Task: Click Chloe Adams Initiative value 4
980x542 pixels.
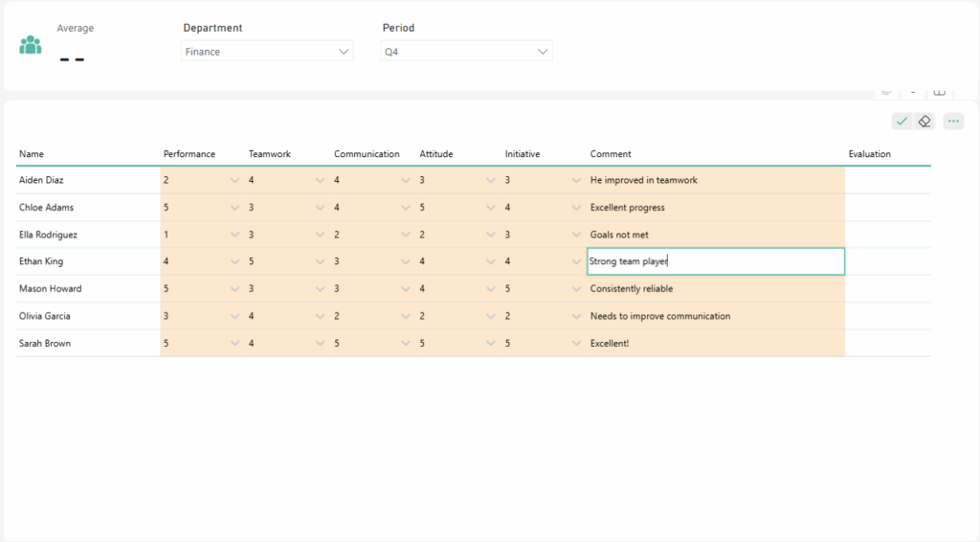Action: (507, 208)
